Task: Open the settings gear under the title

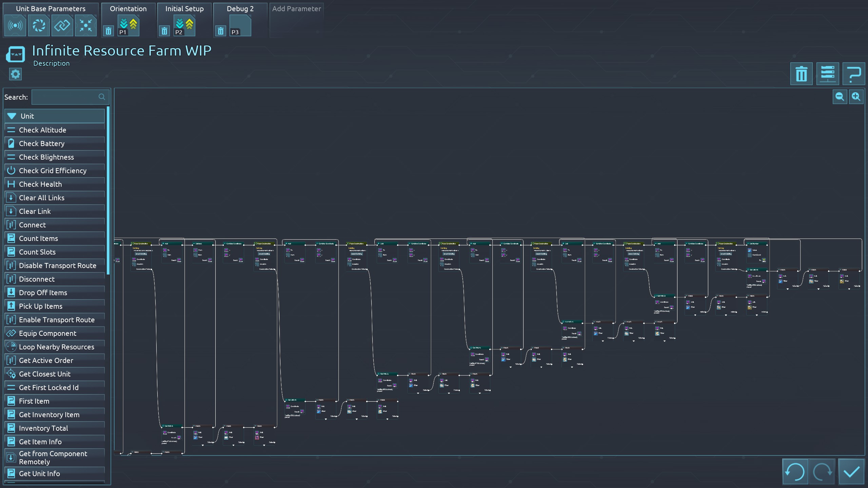Action: point(15,74)
